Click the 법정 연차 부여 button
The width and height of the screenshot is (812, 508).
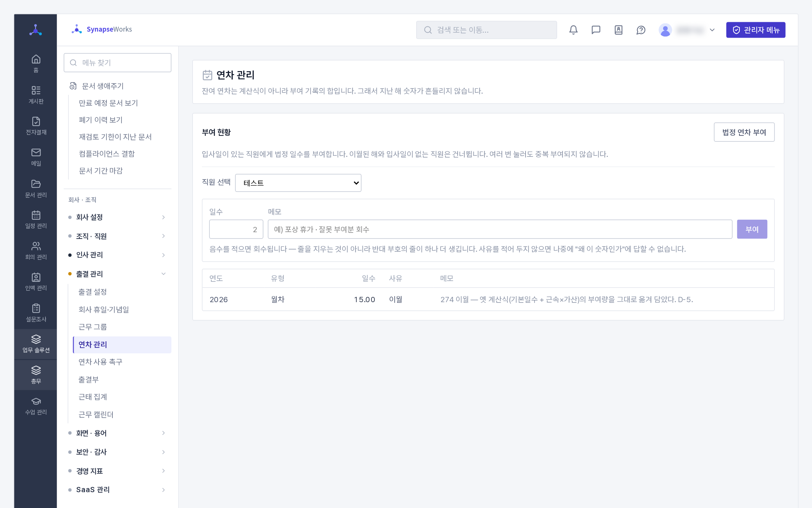click(744, 132)
